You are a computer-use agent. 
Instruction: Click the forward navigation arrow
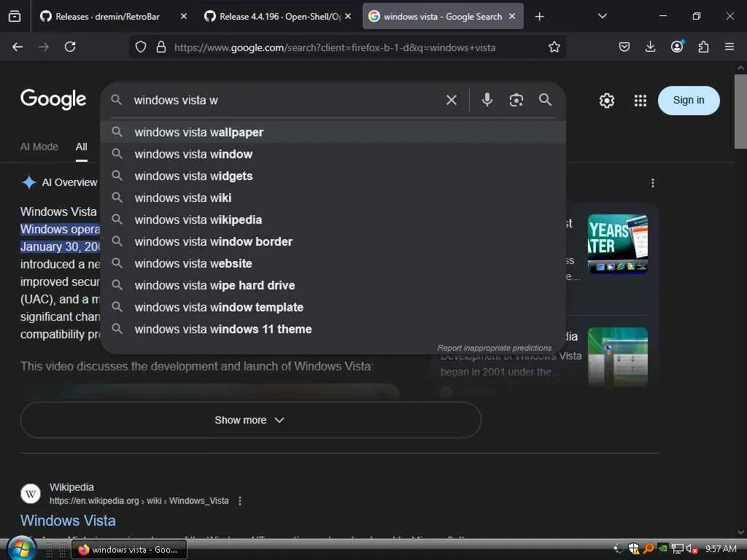click(43, 47)
